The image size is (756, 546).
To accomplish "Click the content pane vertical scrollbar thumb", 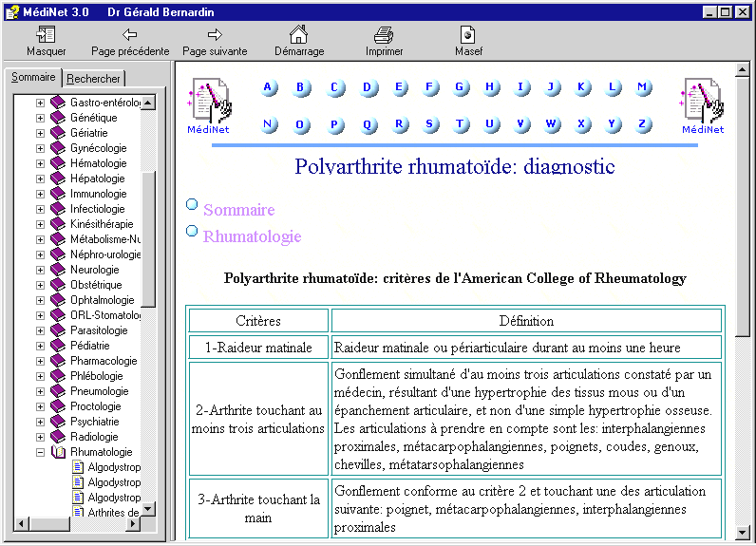I will pos(743,207).
